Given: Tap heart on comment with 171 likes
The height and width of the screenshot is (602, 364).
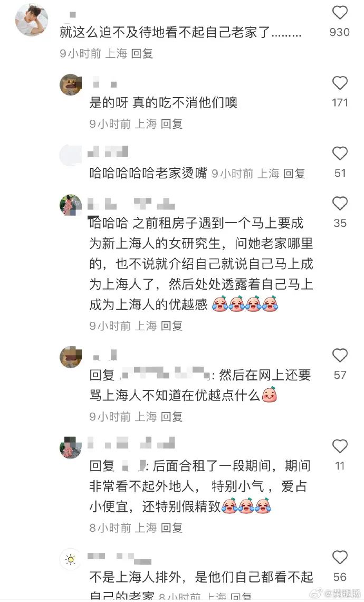Looking at the screenshot, I should 340,83.
